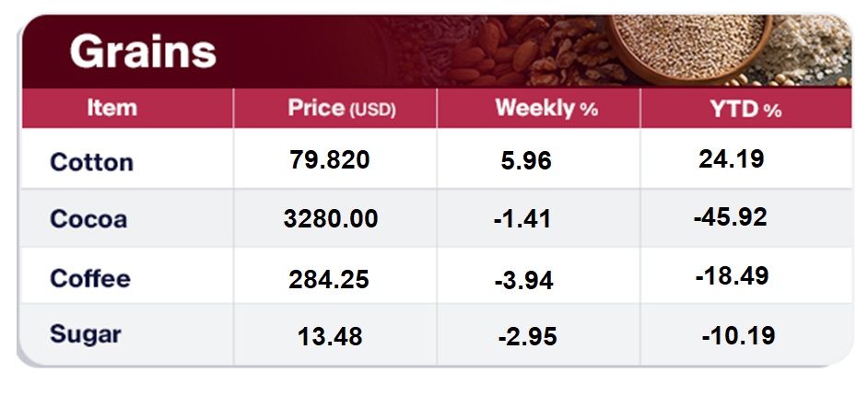Select Cocoa's YTD value -45.92

pos(730,217)
